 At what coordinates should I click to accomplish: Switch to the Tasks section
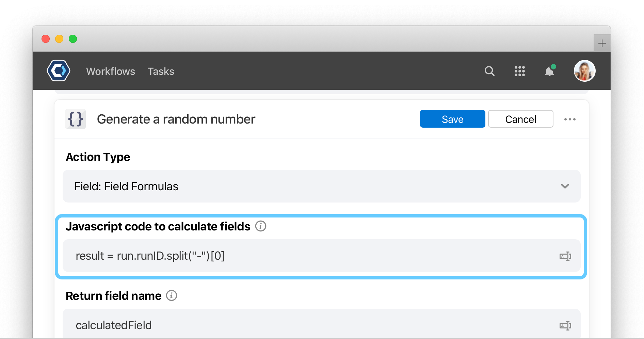pyautogui.click(x=161, y=71)
